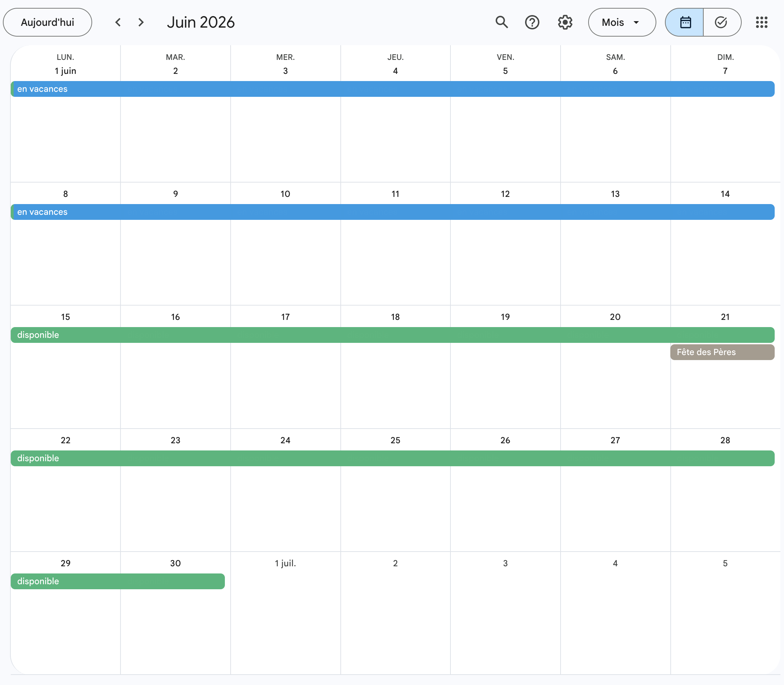Click the Juin 2026 title
Screen dimensions: 784x685
[201, 22]
